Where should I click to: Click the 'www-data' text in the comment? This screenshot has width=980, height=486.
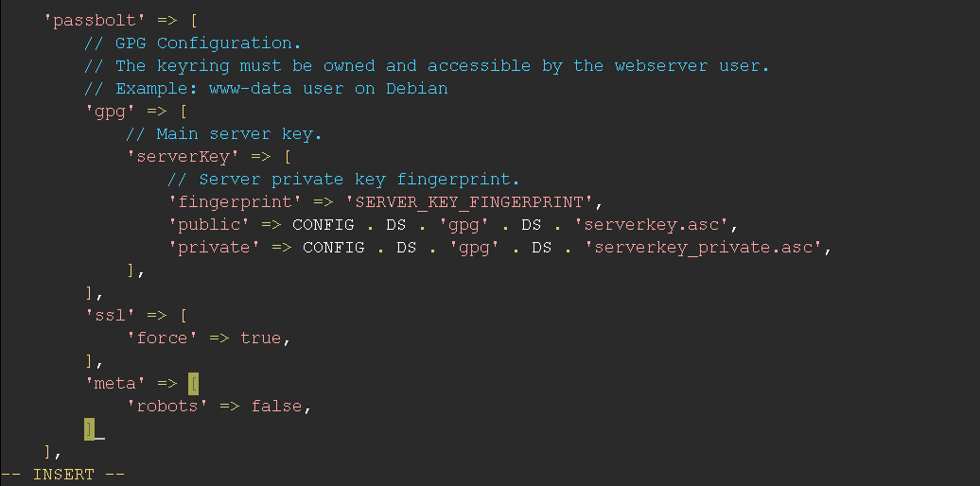250,89
